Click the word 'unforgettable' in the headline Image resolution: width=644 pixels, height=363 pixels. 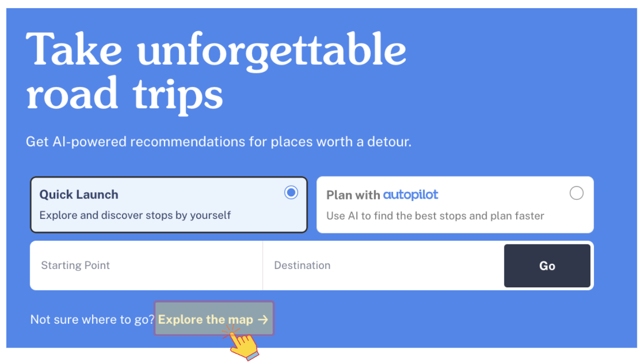click(272, 50)
